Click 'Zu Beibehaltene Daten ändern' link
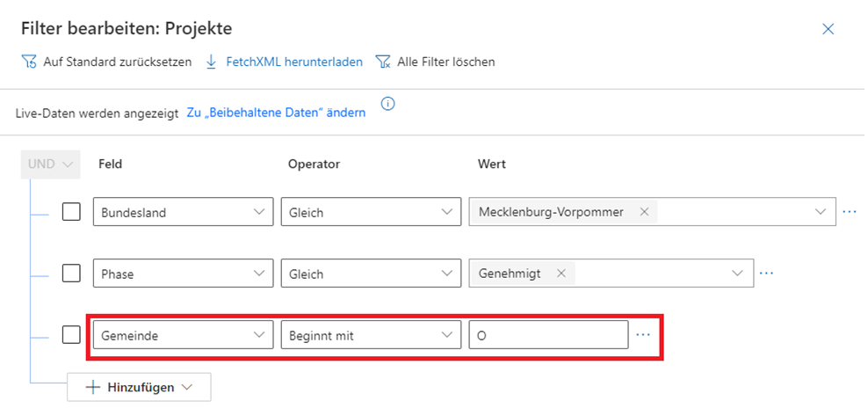 point(276,113)
